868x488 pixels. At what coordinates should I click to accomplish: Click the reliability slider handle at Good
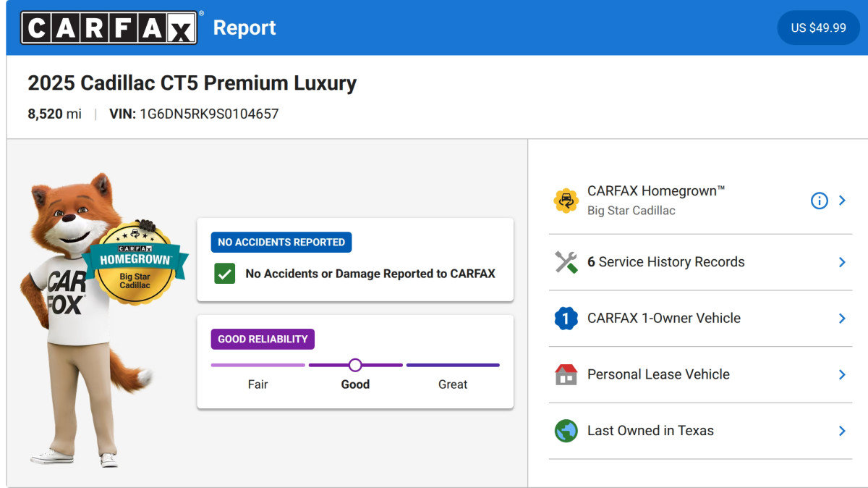tap(355, 365)
